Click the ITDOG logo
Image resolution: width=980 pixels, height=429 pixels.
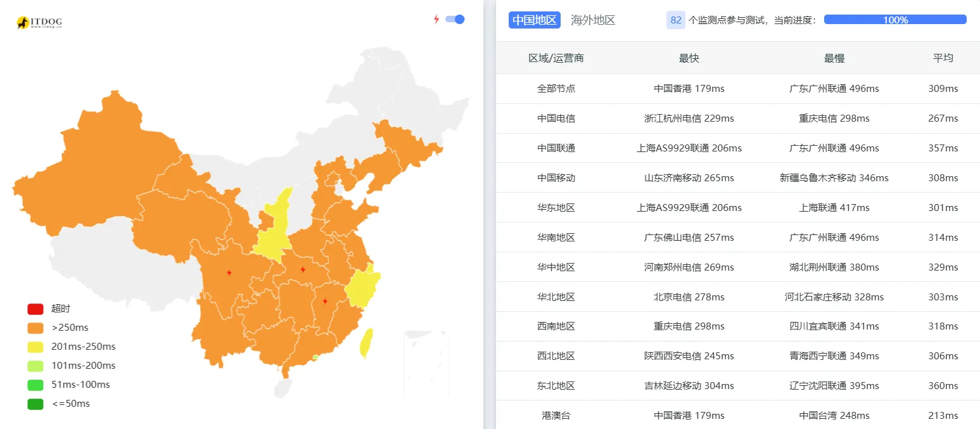click(x=39, y=23)
